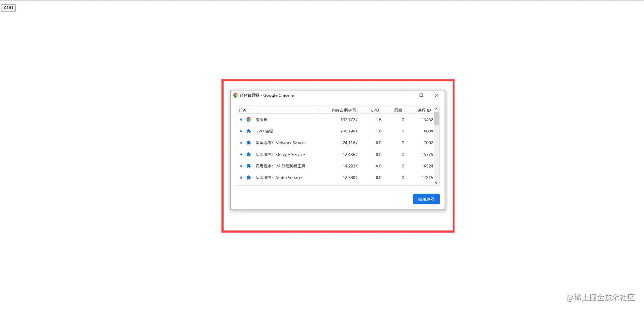Sort by the 任务 column header
644x311 pixels.
tap(277, 110)
